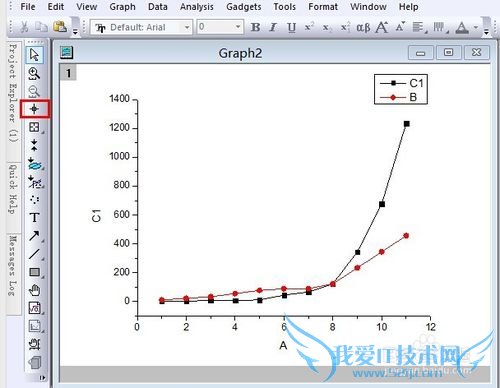500x388 pixels.
Task: Select the Insert Graph tool
Action: click(34, 326)
